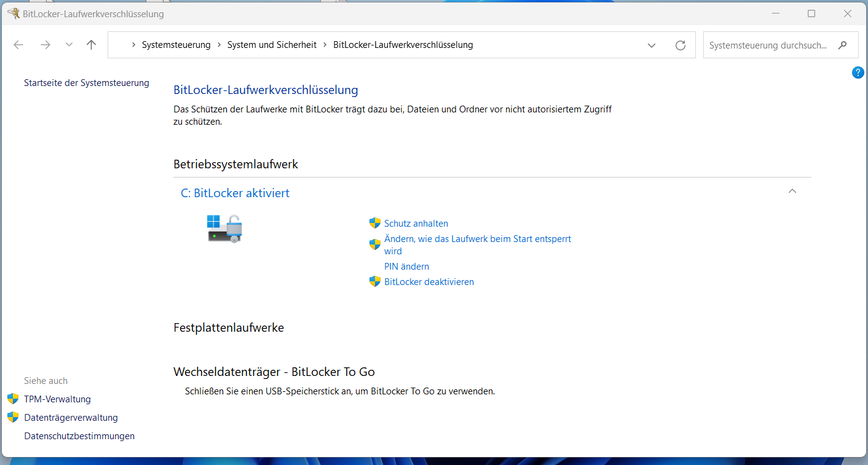Click breadcrumb chevron after System und Sicherheit

point(325,45)
